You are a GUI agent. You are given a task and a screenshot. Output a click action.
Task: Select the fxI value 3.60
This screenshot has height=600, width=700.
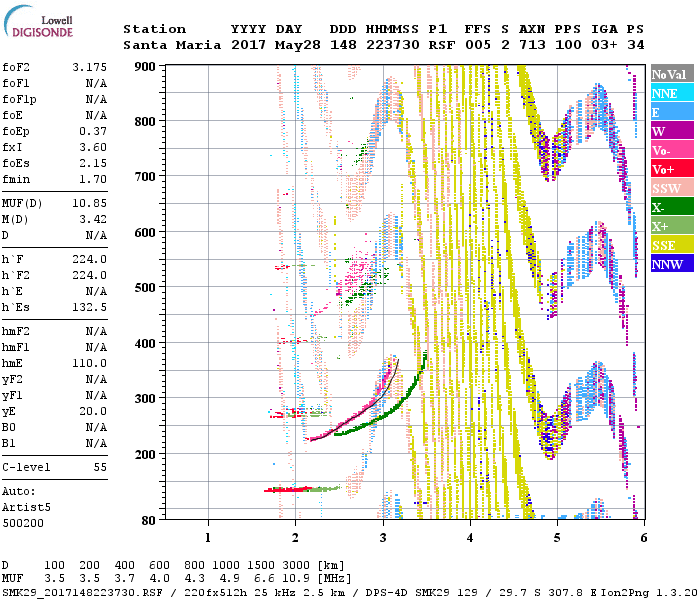pyautogui.click(x=93, y=147)
